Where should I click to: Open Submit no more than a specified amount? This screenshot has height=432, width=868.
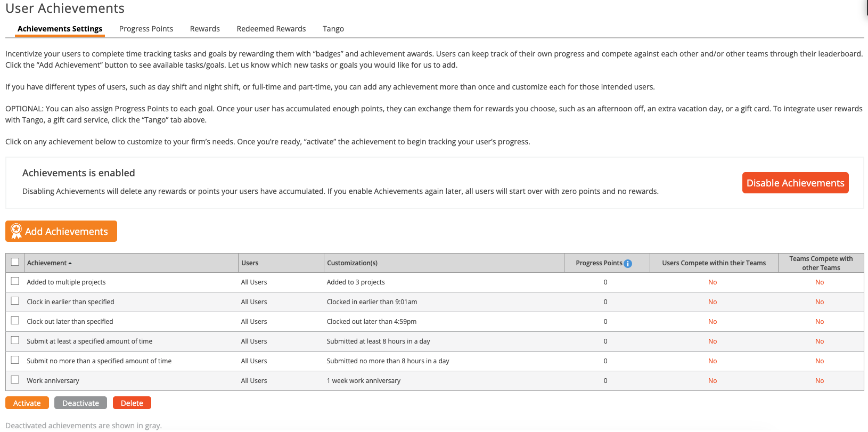click(99, 361)
